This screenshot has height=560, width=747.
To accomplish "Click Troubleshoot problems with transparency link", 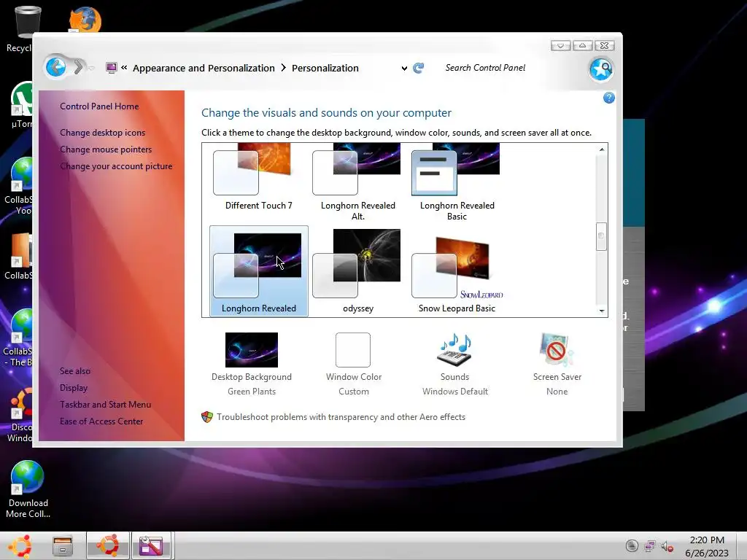I will (x=341, y=417).
